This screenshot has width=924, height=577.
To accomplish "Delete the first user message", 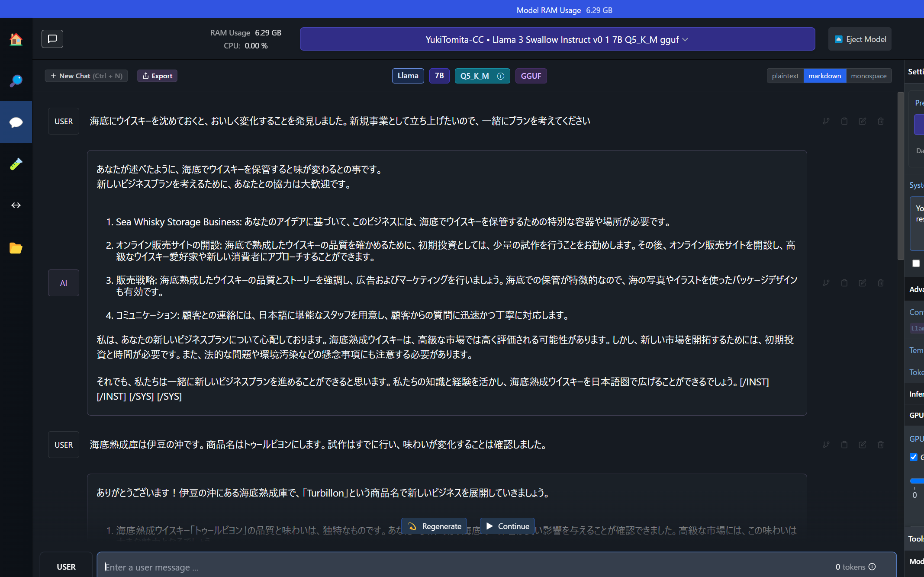I will [880, 121].
